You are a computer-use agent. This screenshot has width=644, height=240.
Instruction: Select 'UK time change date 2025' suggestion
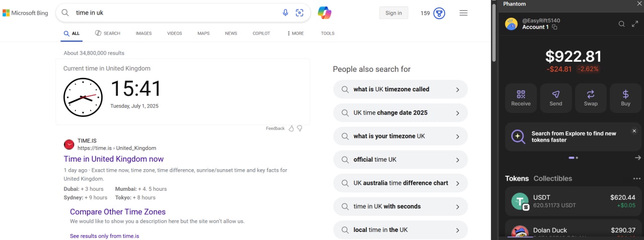tap(400, 113)
